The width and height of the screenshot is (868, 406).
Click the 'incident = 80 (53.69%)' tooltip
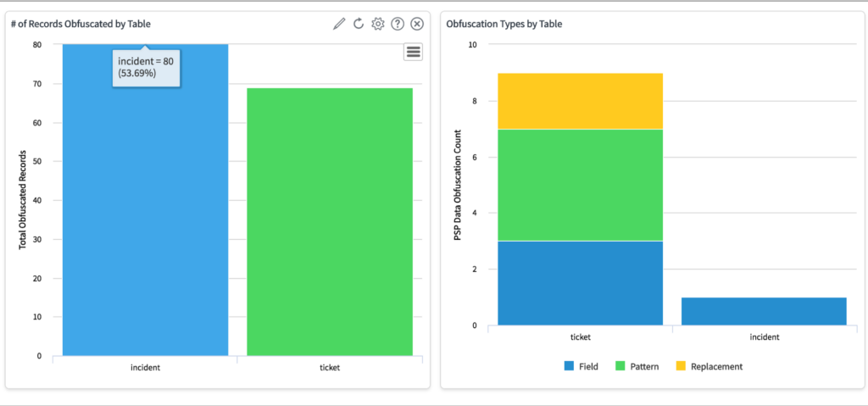[146, 66]
